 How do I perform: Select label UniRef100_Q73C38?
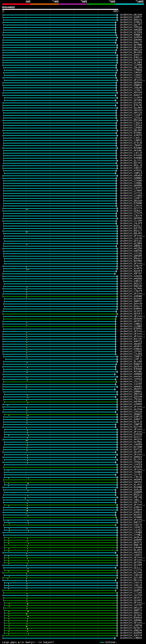coord(131,143)
